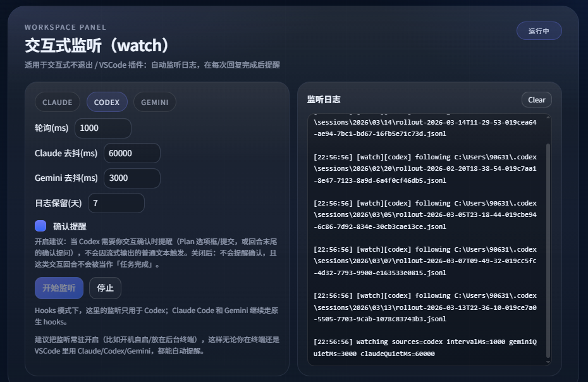Click the scrollbar down arrow in log panel

point(548,362)
